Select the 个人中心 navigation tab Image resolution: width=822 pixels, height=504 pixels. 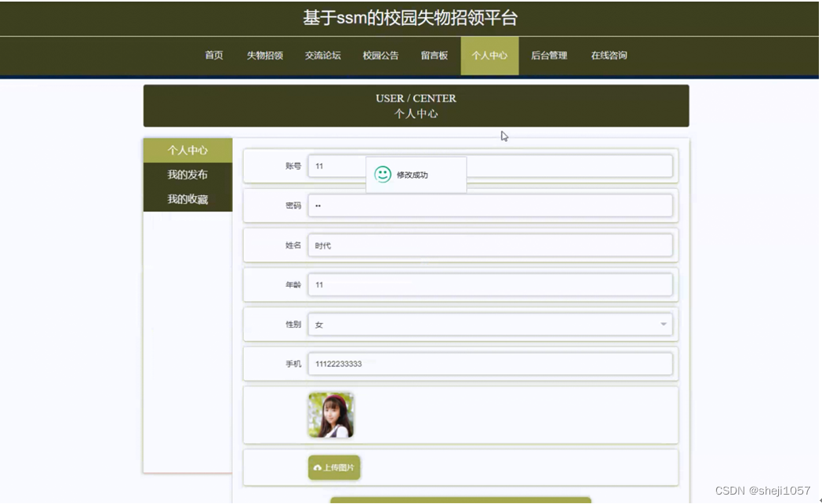pos(489,56)
